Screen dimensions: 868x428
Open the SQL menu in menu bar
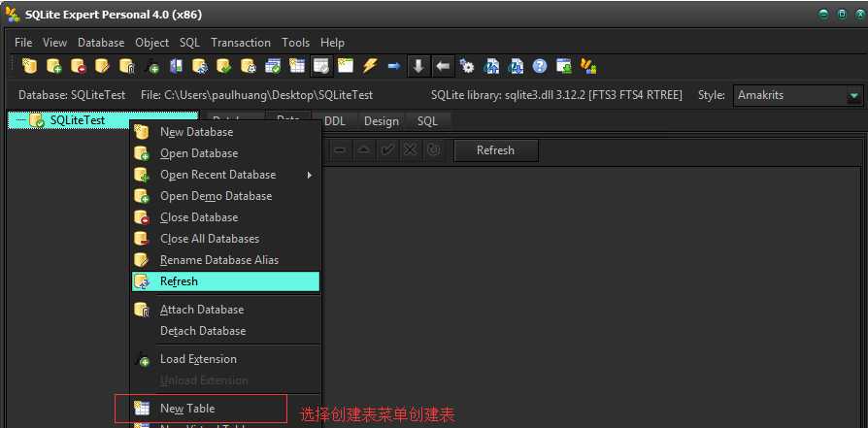point(189,42)
